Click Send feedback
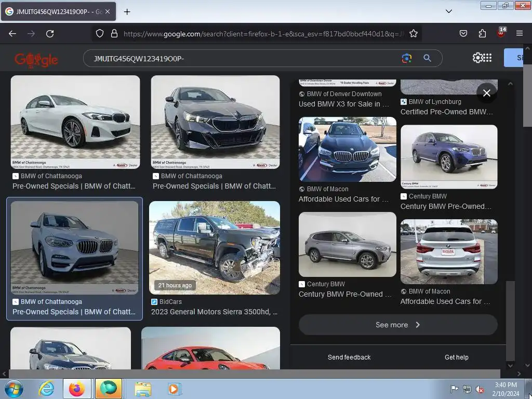This screenshot has width=532, height=399. coord(349,357)
